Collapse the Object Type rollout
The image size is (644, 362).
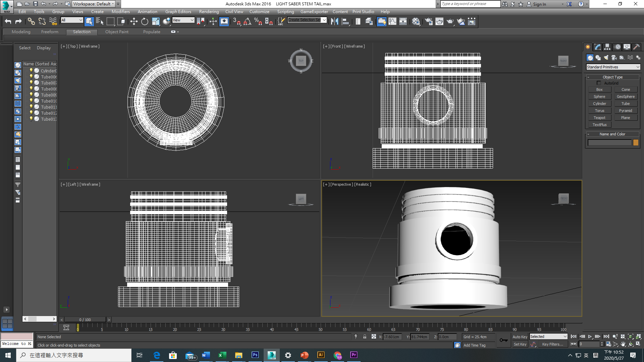pyautogui.click(x=612, y=77)
